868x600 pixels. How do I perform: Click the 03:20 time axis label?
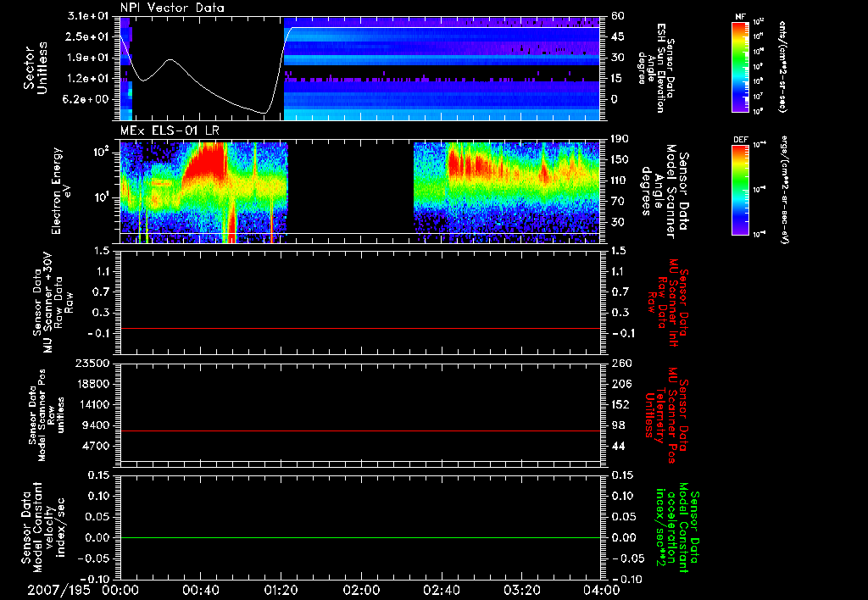pos(521,590)
